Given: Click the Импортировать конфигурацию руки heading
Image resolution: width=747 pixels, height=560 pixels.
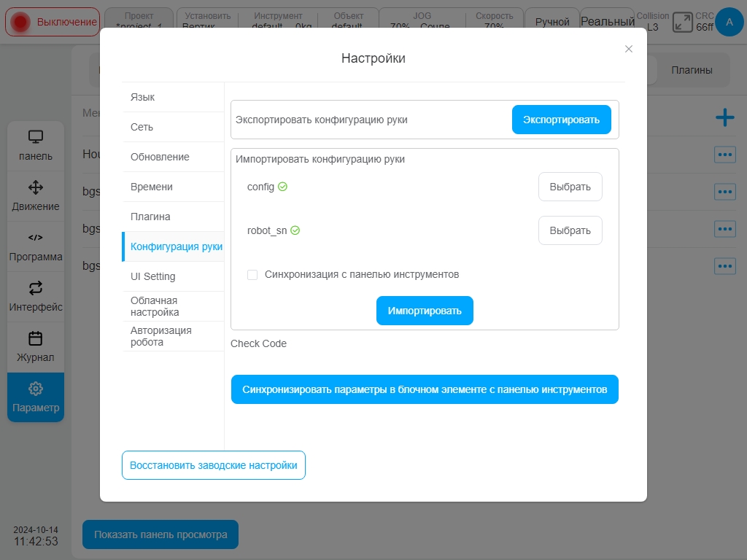Looking at the screenshot, I should [320, 159].
